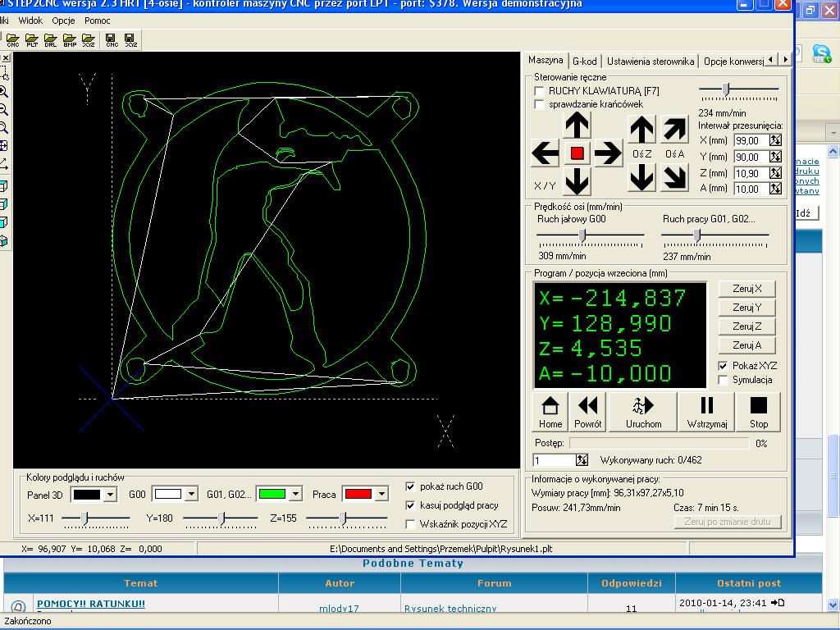Open the Panel 3D color dropdown
The height and width of the screenshot is (630, 840).
tap(110, 495)
